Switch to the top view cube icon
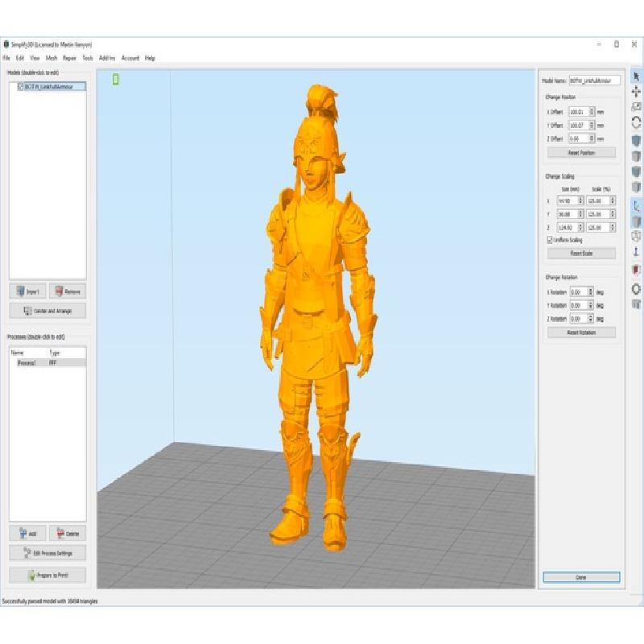 click(x=636, y=156)
